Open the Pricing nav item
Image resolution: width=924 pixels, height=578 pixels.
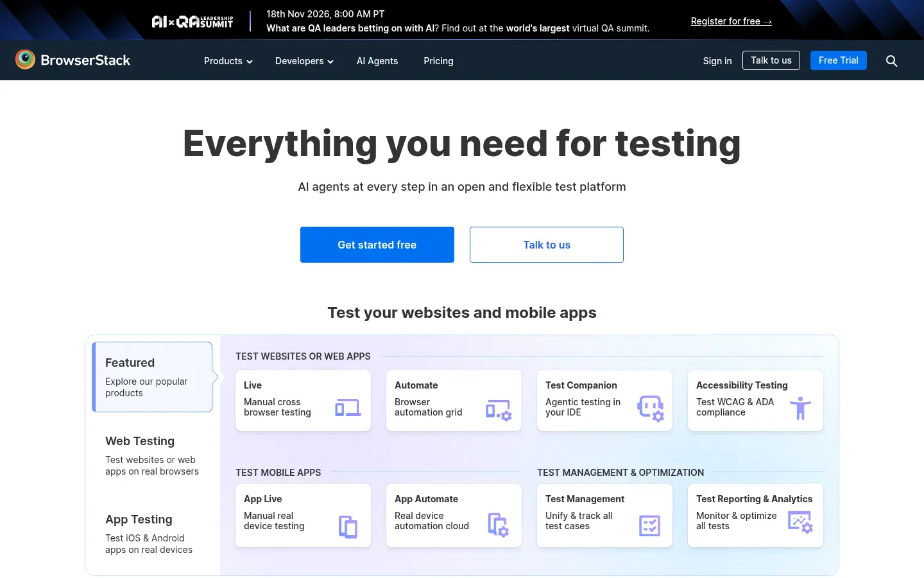438,61
